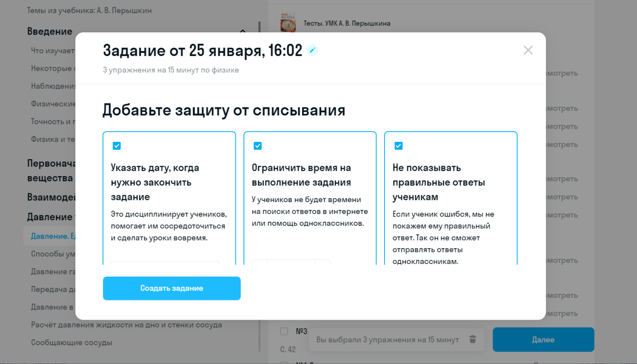Open 'Тесты. УМК А. В. Перышкина' title
Screen dimensions: 637x364
coord(347,23)
